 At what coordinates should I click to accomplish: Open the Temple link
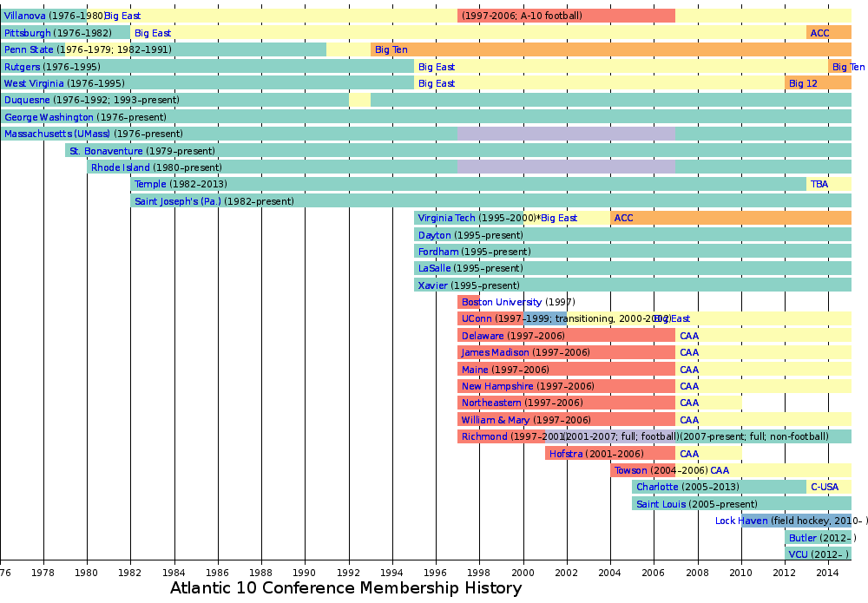point(150,184)
